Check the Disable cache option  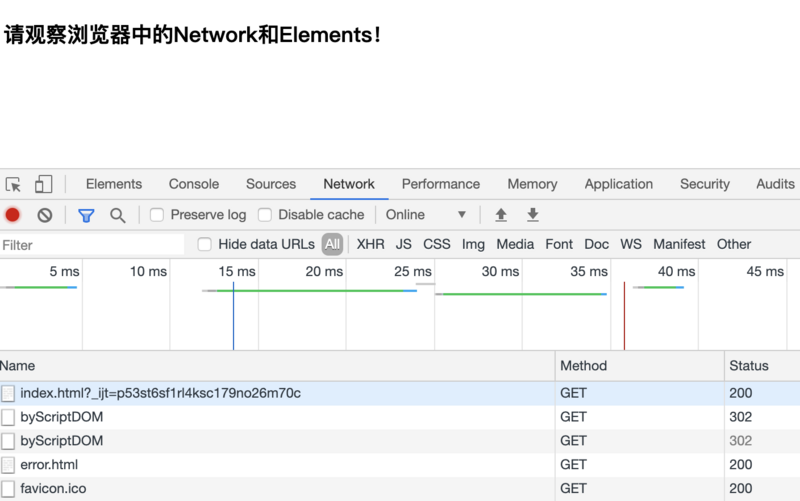(265, 215)
